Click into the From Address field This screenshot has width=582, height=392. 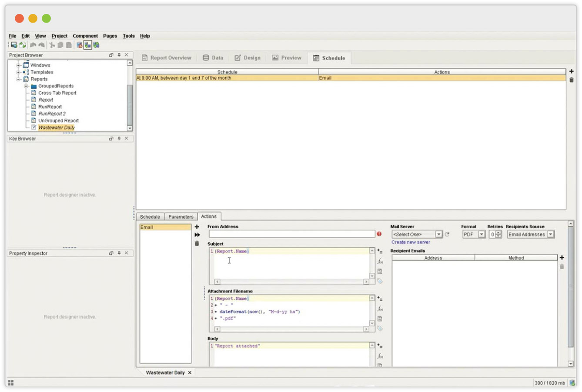point(291,234)
